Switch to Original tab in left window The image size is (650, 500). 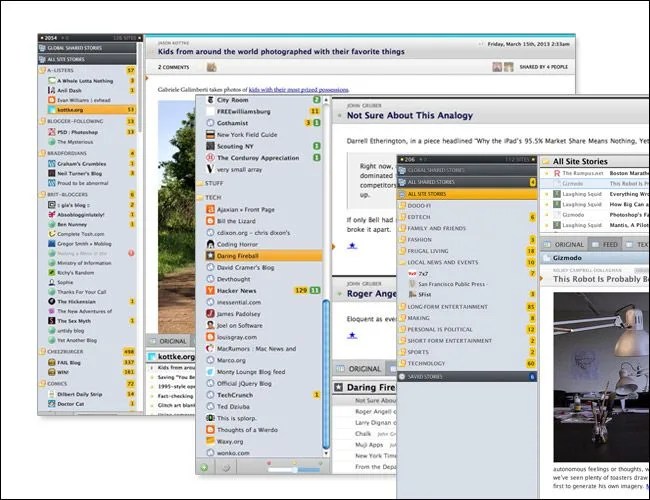click(168, 341)
